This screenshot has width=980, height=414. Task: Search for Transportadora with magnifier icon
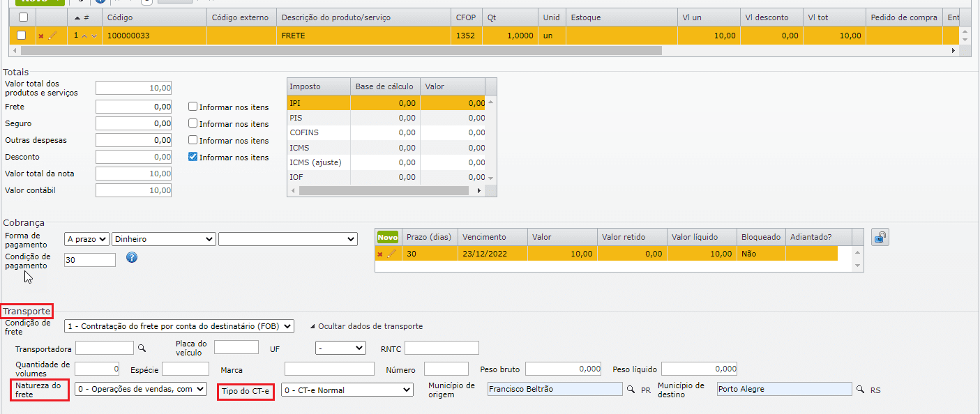142,348
